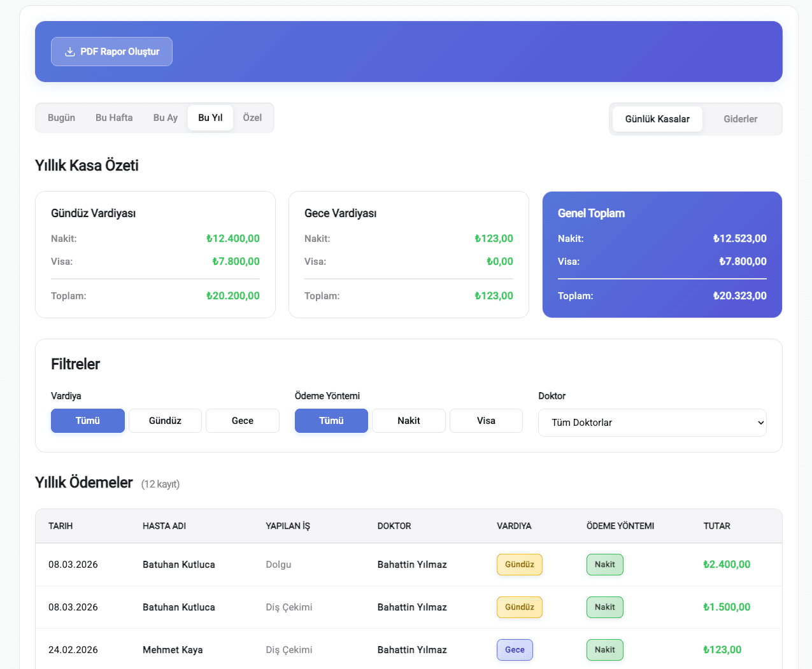812x669 pixels.
Task: Switch to Günlük Kasalar view
Action: [x=657, y=119]
